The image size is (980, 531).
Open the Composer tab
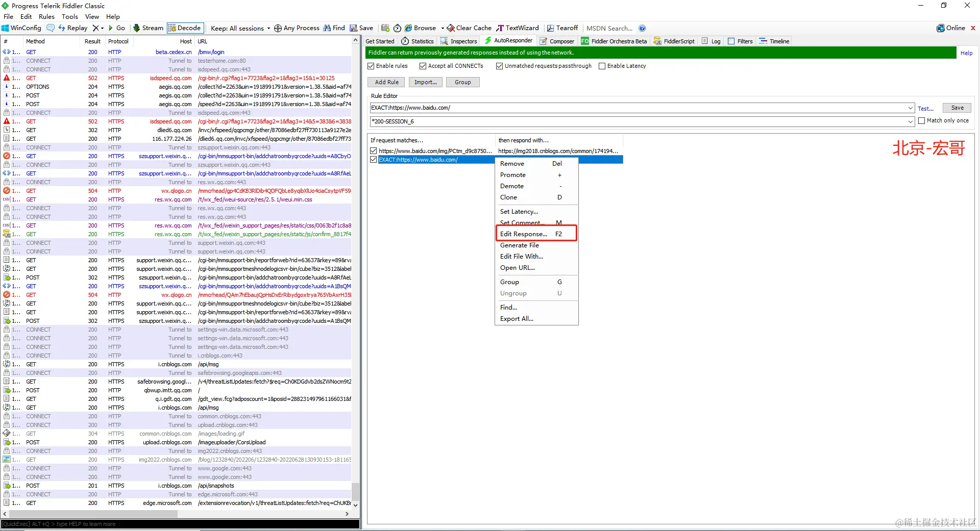557,41
